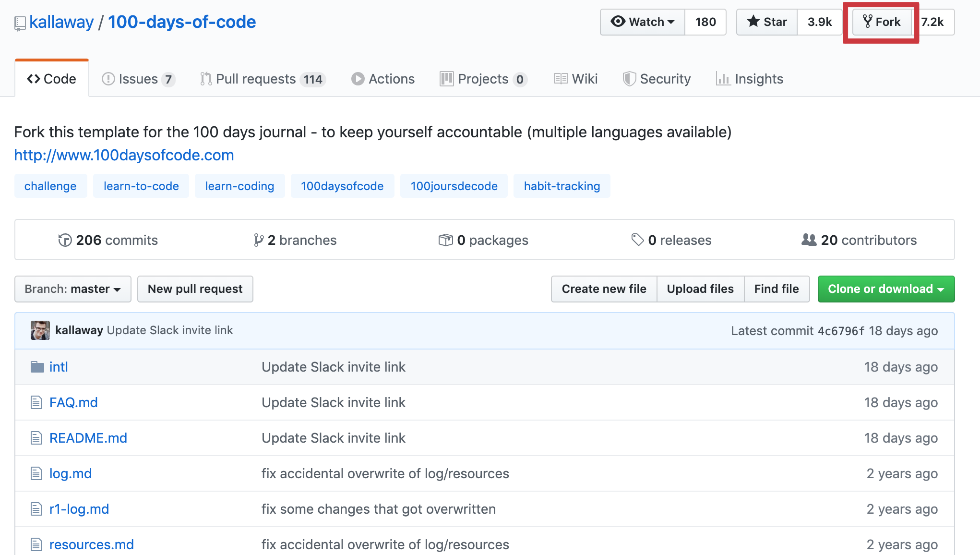Screen dimensions: 980x555
Task: Click Upload files
Action: [x=700, y=289]
